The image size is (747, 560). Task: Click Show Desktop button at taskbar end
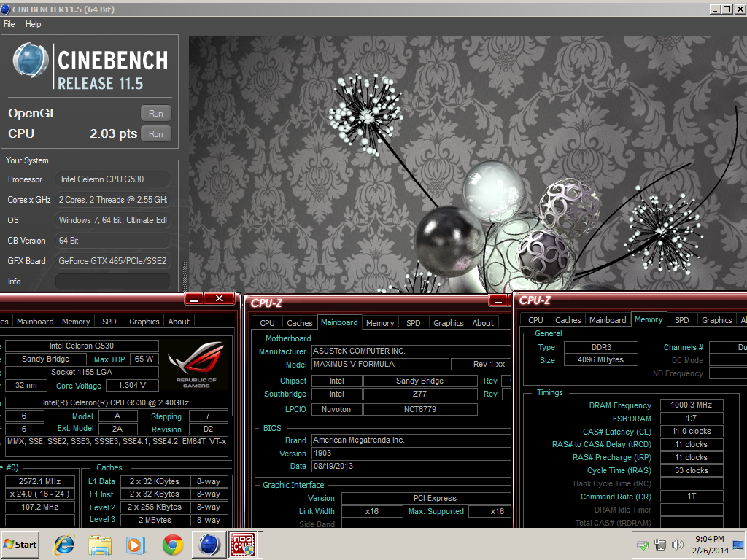(x=740, y=545)
